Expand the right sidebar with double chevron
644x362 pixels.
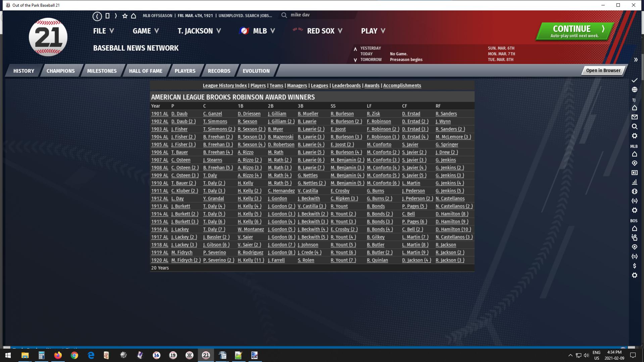tap(636, 60)
